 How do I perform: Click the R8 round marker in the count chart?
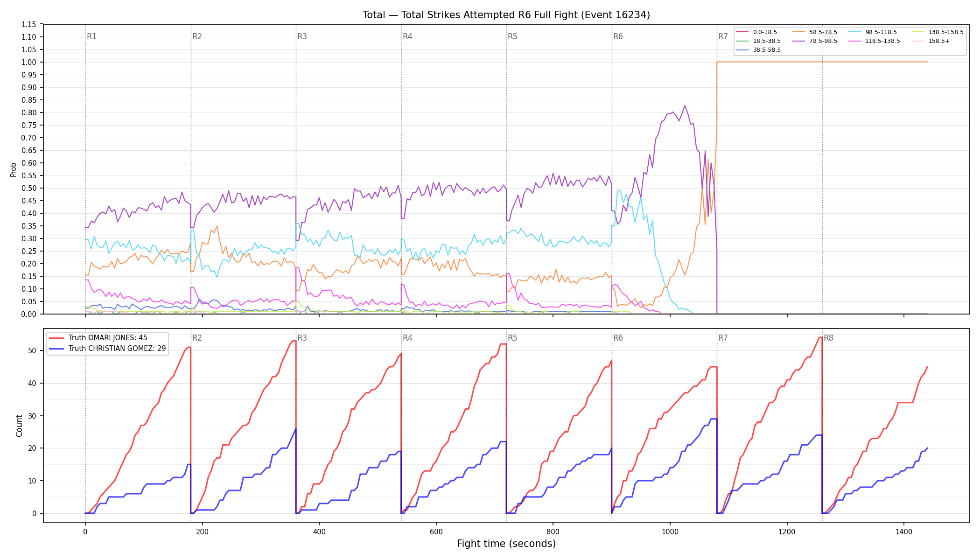[x=828, y=338]
